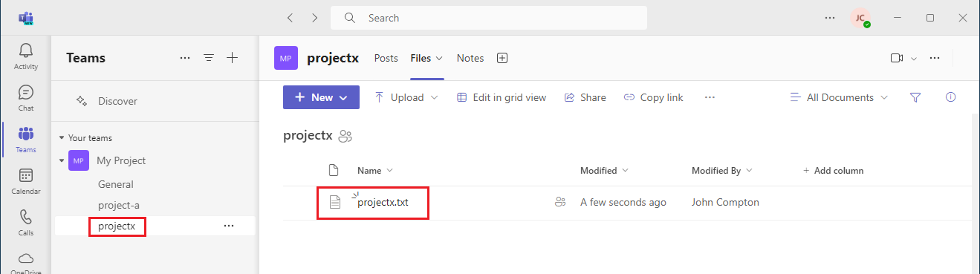Image resolution: width=980 pixels, height=274 pixels.
Task: Open the filter funnel icon for documents
Action: 915,97
